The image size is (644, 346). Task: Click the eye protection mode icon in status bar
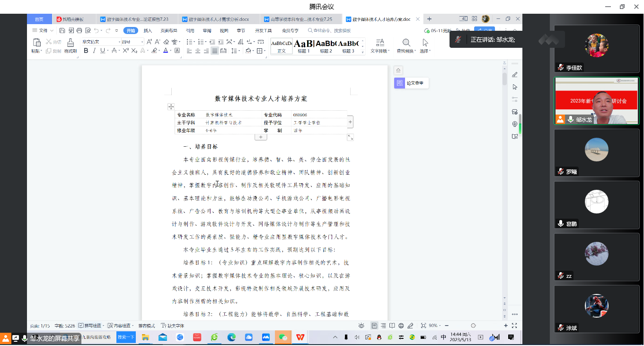(x=362, y=326)
